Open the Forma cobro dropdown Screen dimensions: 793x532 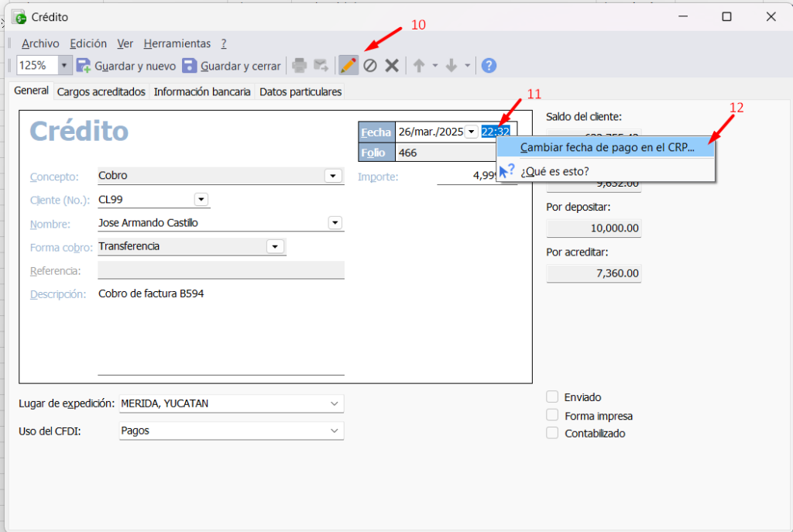coord(275,246)
